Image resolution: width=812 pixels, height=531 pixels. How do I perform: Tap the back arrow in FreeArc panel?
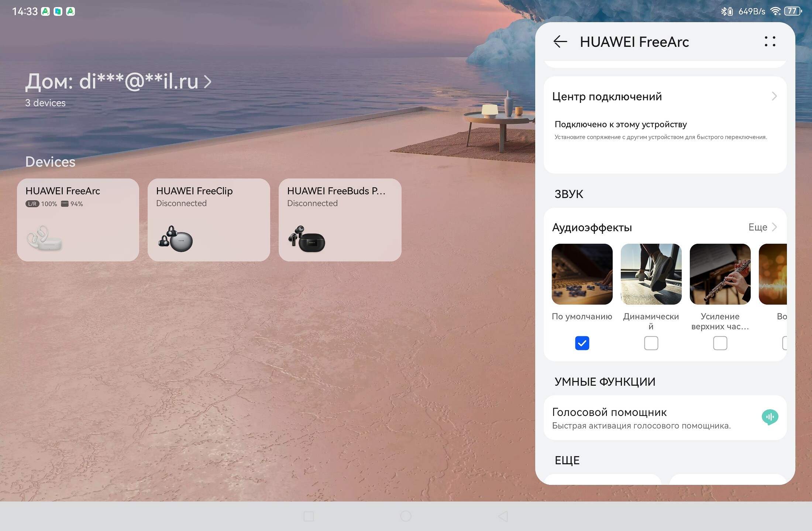tap(560, 42)
